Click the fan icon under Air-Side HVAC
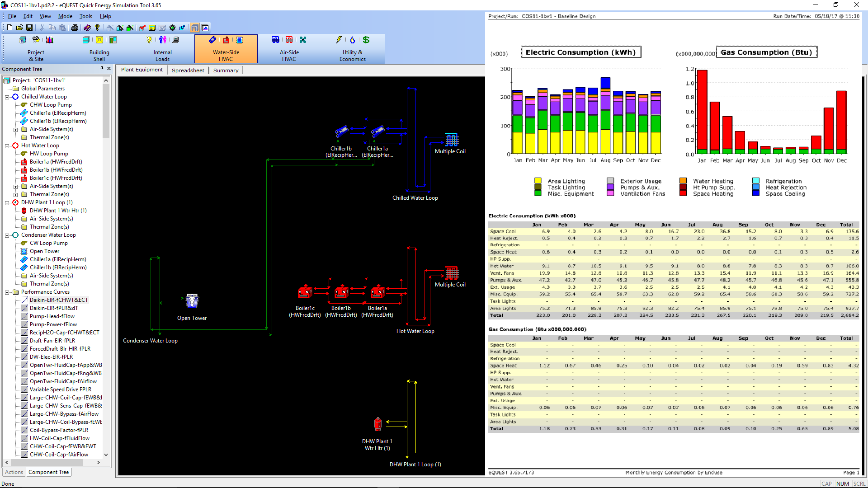Viewport: 868px width, 488px height. tap(303, 40)
